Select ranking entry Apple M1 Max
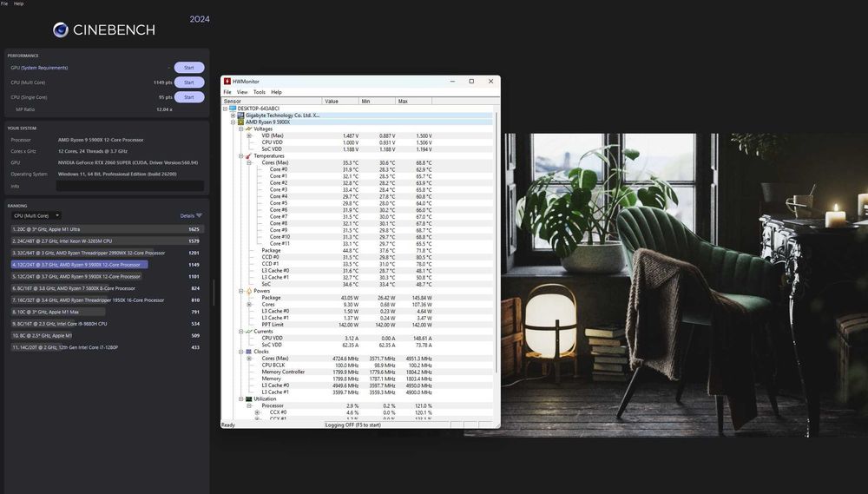The image size is (868, 494). [x=107, y=312]
